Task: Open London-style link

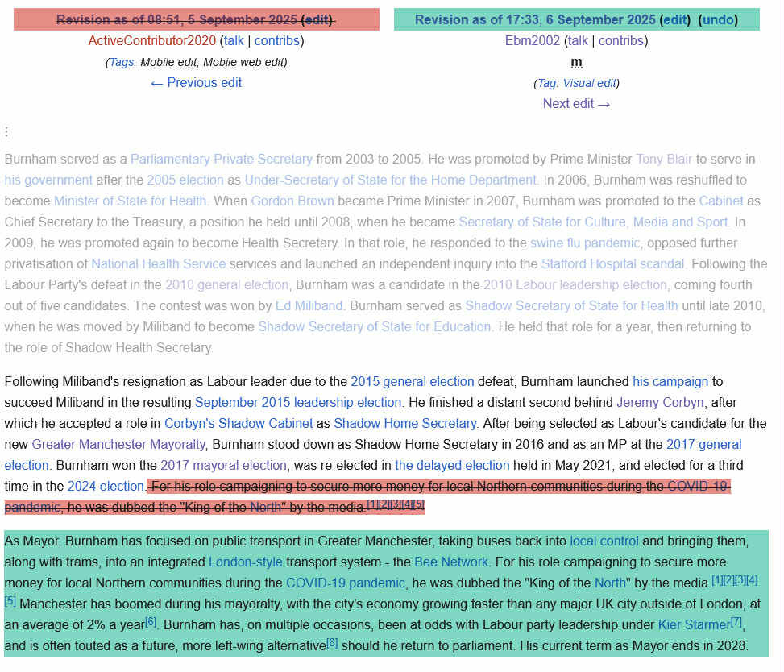Action: [245, 562]
